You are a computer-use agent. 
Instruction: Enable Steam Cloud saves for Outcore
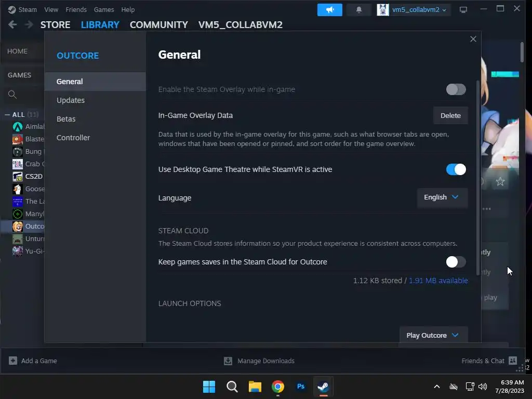(456, 262)
